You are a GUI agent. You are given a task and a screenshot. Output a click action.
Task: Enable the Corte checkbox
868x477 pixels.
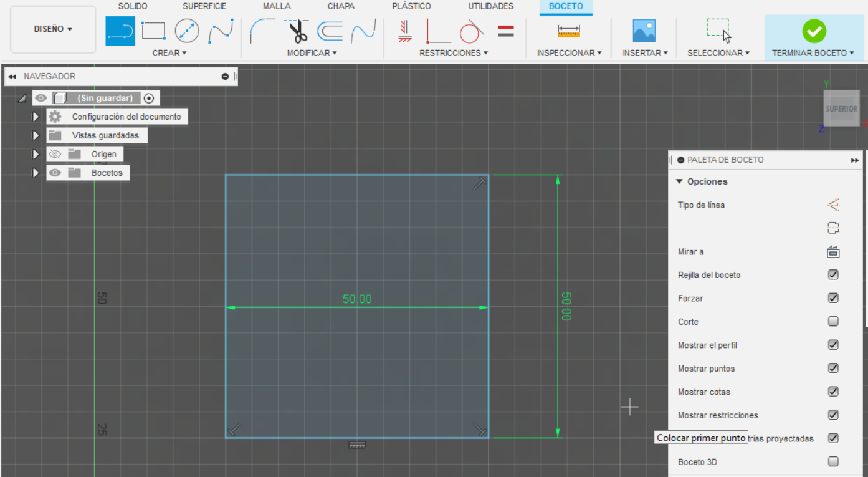833,322
